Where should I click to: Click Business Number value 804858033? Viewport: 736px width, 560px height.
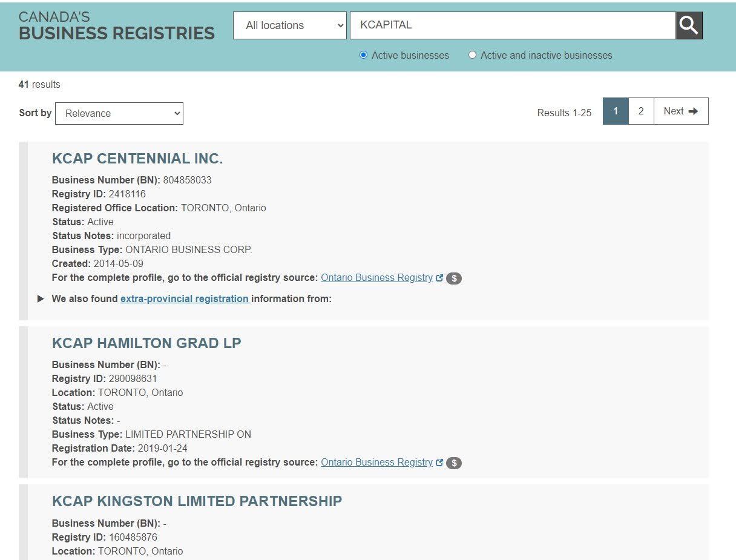click(188, 180)
